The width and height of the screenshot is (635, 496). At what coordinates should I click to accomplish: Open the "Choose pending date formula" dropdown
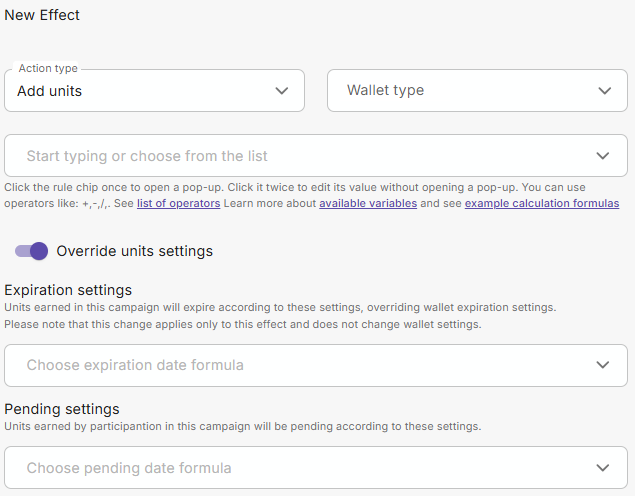point(300,468)
